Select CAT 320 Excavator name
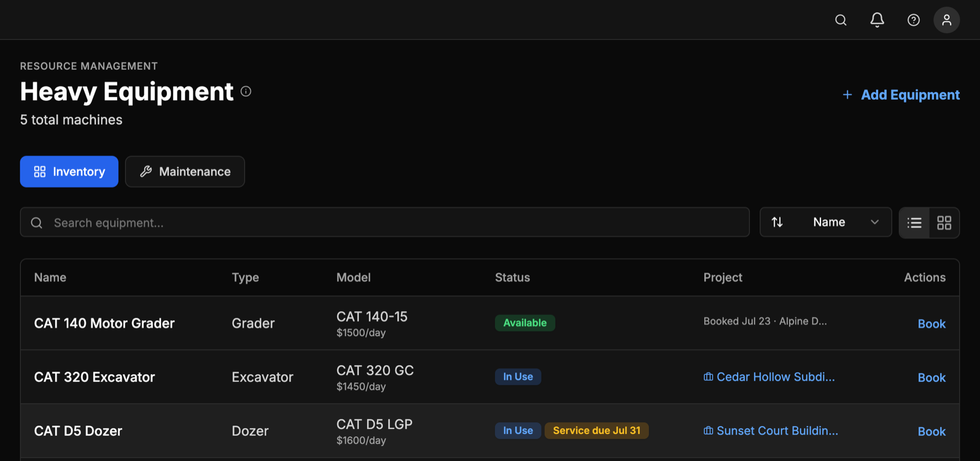980x461 pixels. click(95, 377)
